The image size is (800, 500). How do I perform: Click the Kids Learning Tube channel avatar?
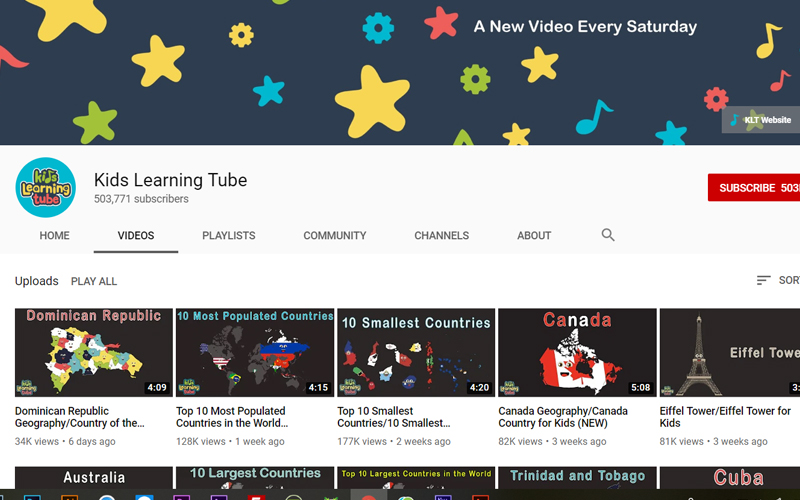[x=45, y=188]
